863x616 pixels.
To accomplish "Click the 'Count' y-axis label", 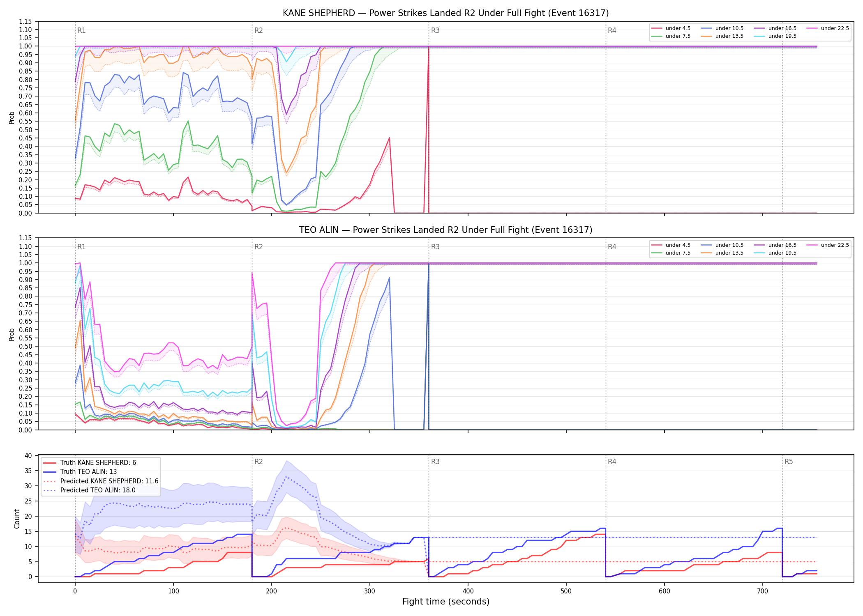I will (17, 519).
